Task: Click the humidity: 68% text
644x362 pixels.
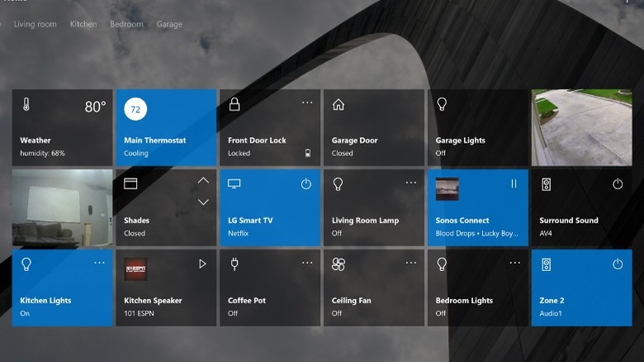Action: click(x=42, y=153)
